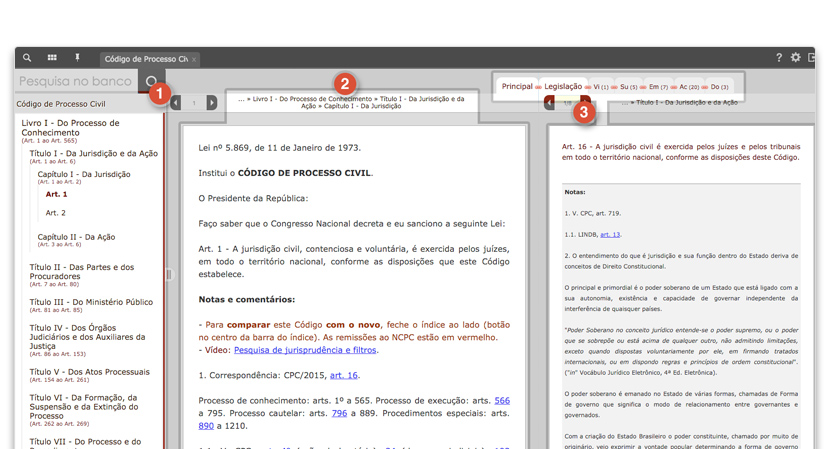
Task: Open help via the question mark icon
Action: [779, 58]
